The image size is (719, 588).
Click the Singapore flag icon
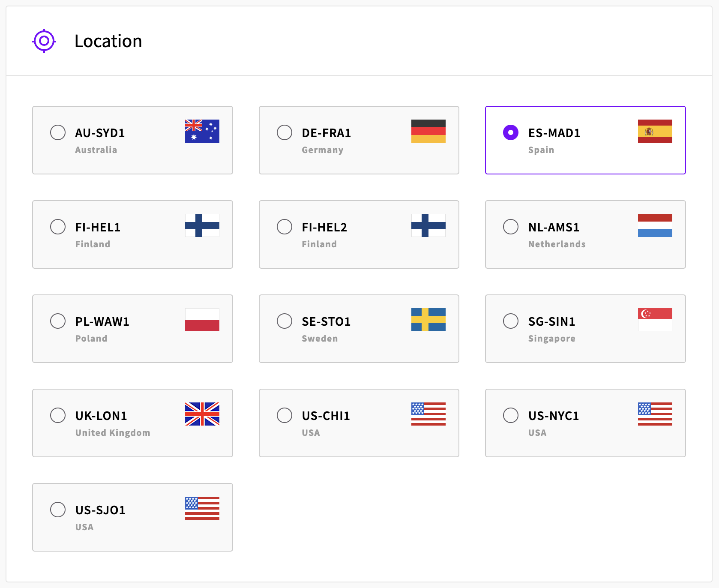pyautogui.click(x=655, y=320)
